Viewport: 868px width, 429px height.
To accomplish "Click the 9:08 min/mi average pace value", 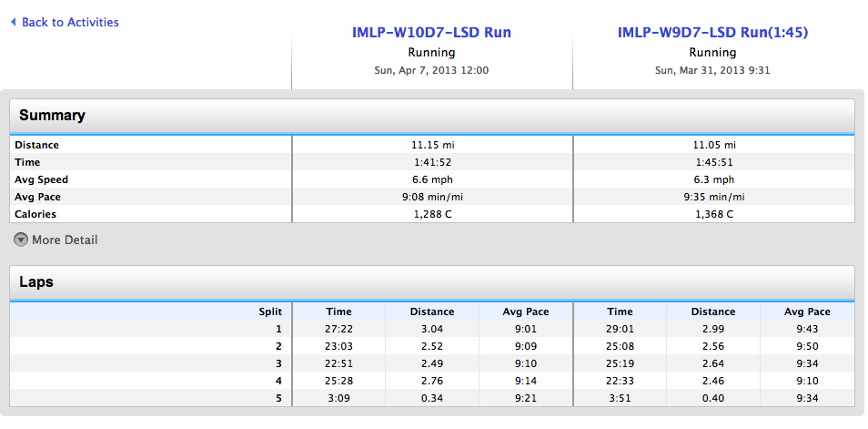I will [x=432, y=198].
